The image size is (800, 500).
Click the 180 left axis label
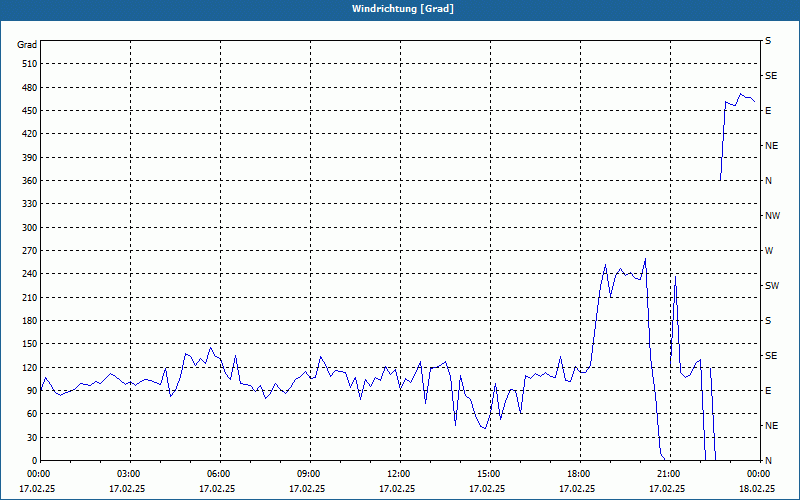tap(30, 321)
